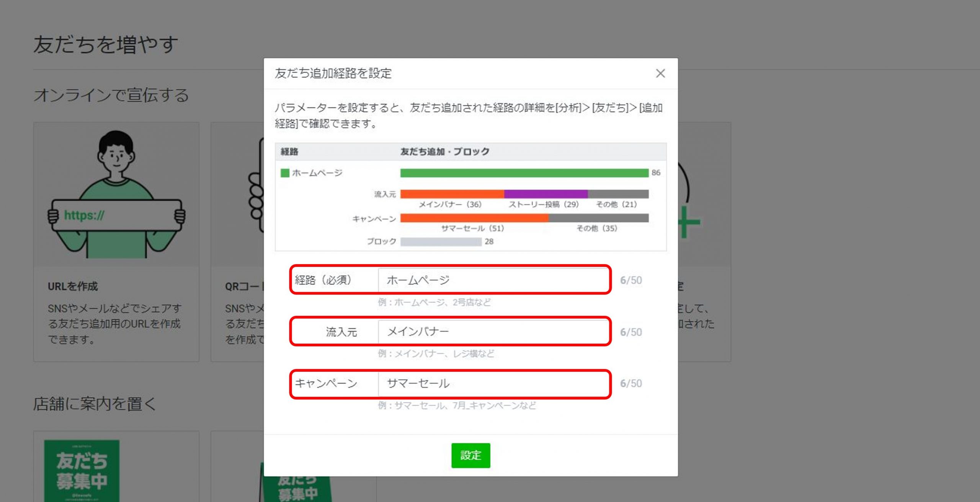Click the green ホームページ bar showing 86

pyautogui.click(x=524, y=173)
